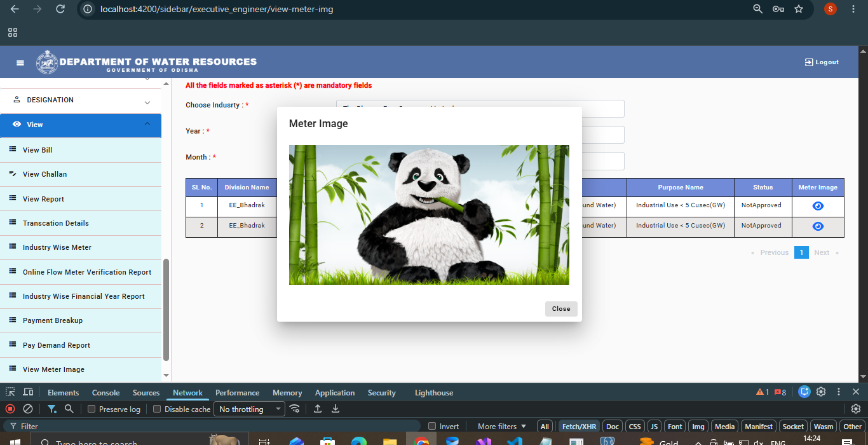Image resolution: width=868 pixels, height=445 pixels.
Task: Log out using the Logout button
Action: [822, 62]
